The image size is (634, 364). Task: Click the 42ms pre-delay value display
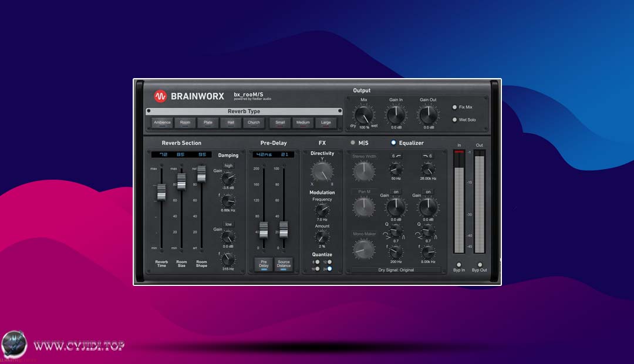[274, 154]
